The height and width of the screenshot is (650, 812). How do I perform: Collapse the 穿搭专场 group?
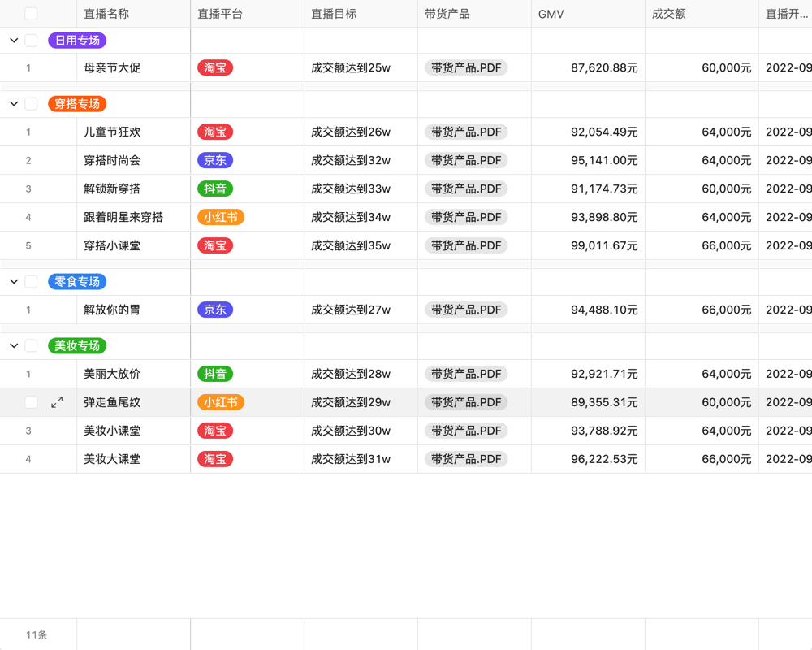tap(12, 103)
